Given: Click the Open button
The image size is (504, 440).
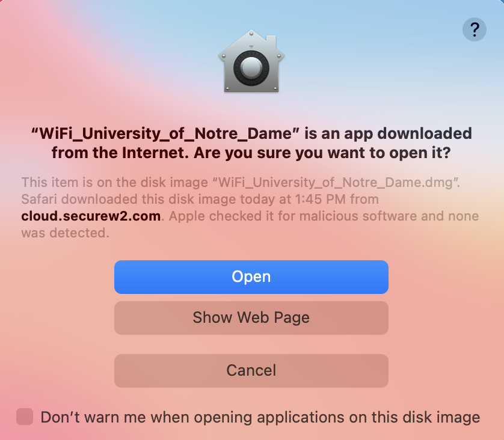Looking at the screenshot, I should 251,277.
